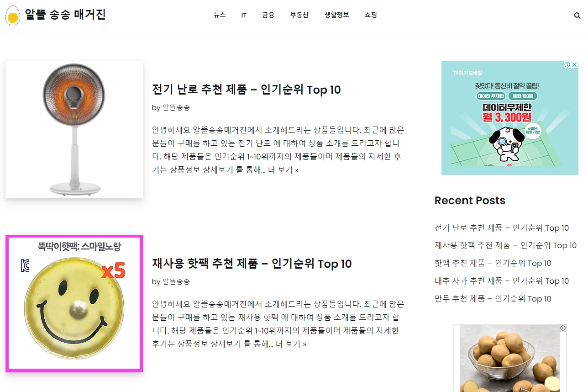The height and width of the screenshot is (392, 588).
Task: Go to the 금융 menu section
Action: tap(268, 15)
